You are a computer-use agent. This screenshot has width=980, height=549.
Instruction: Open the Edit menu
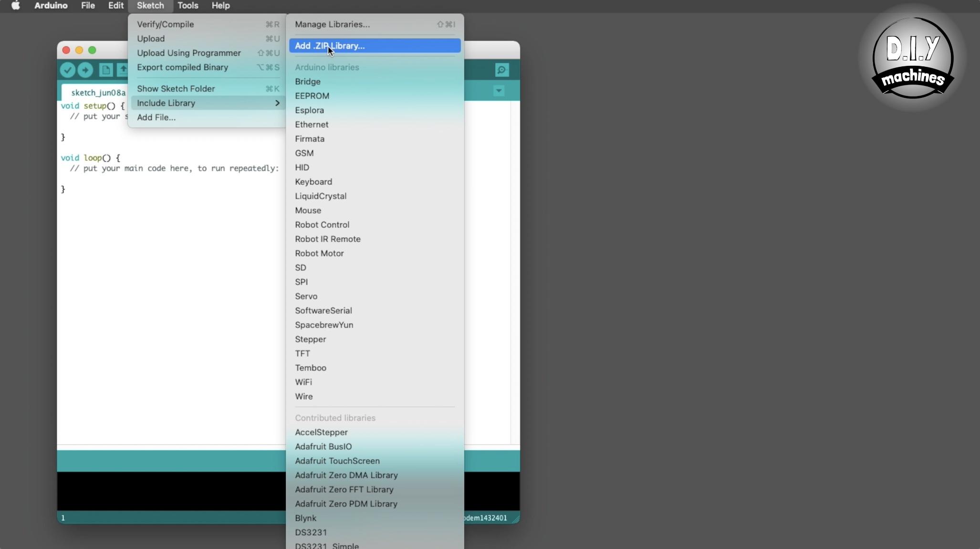(116, 6)
